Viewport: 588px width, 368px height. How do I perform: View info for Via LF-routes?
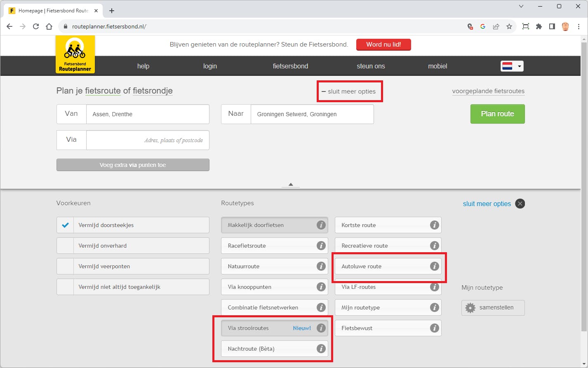434,287
